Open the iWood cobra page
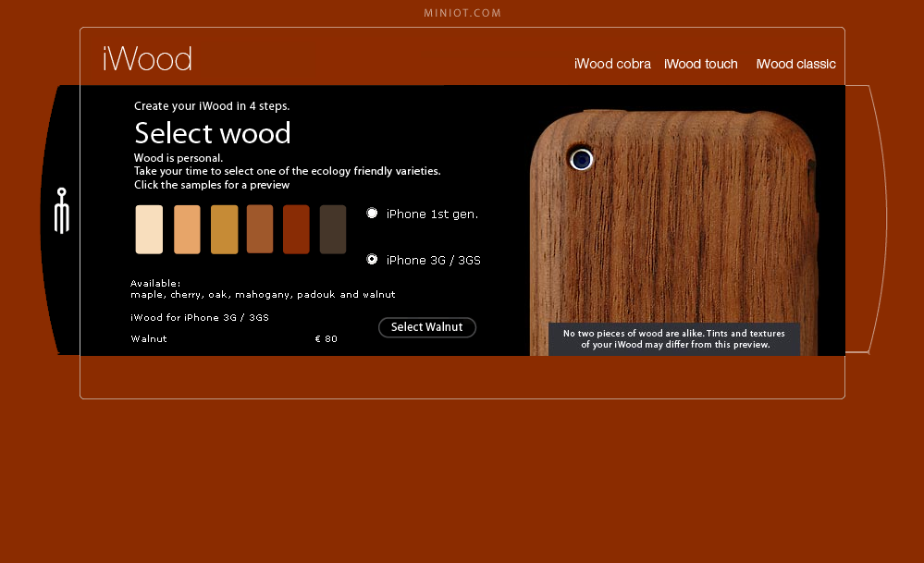 point(612,64)
